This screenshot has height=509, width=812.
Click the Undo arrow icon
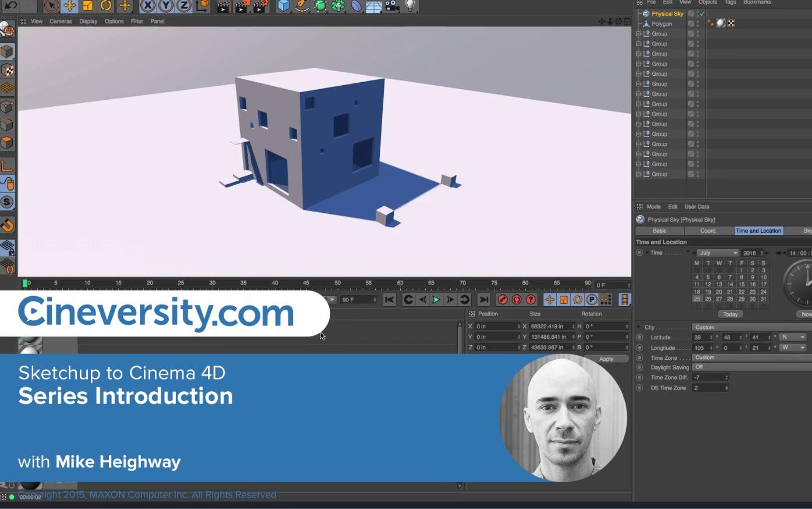11,5
